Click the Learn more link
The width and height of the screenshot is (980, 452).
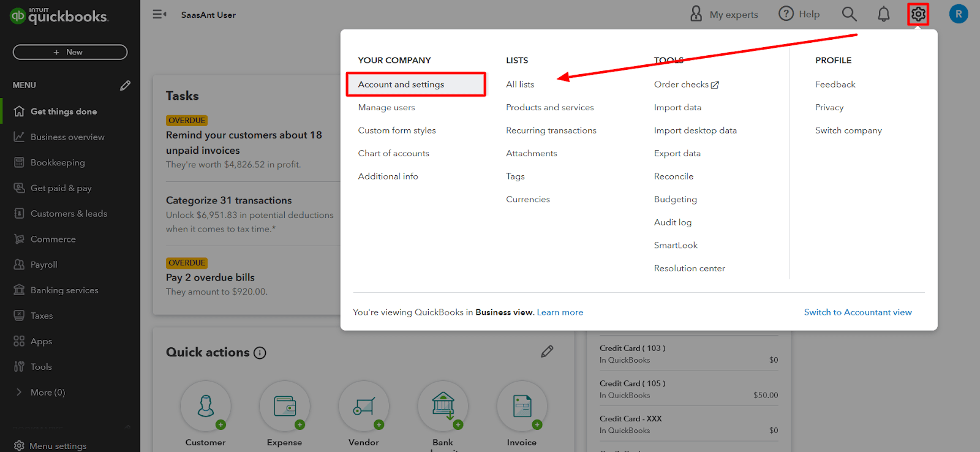(560, 312)
